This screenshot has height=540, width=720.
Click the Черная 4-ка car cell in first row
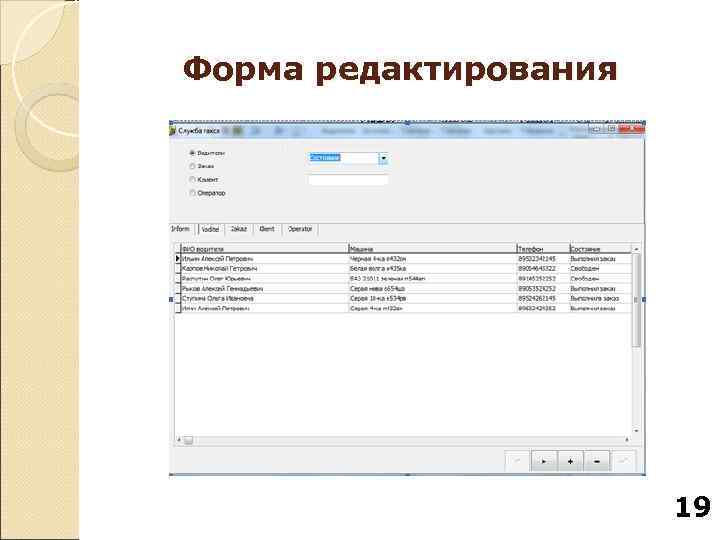433,259
